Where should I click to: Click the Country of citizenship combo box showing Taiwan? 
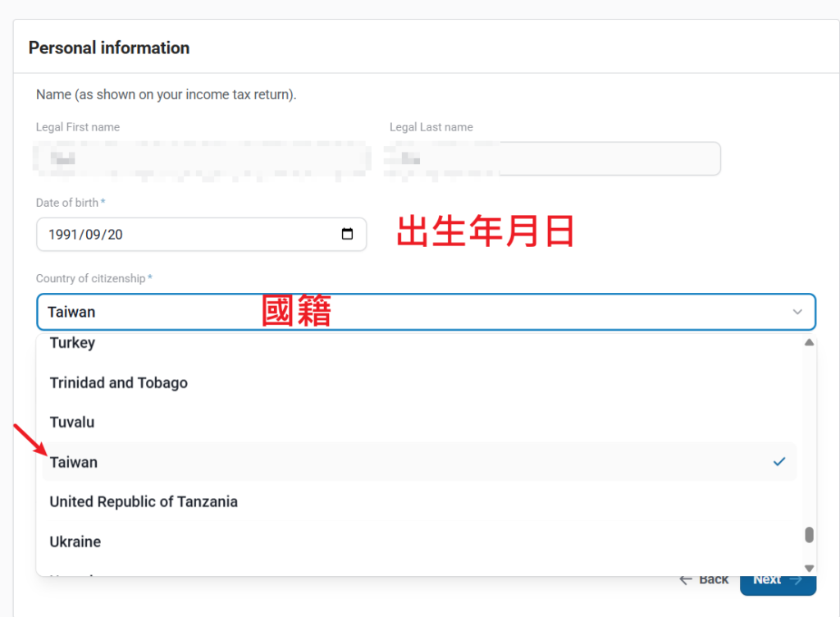coord(410,312)
